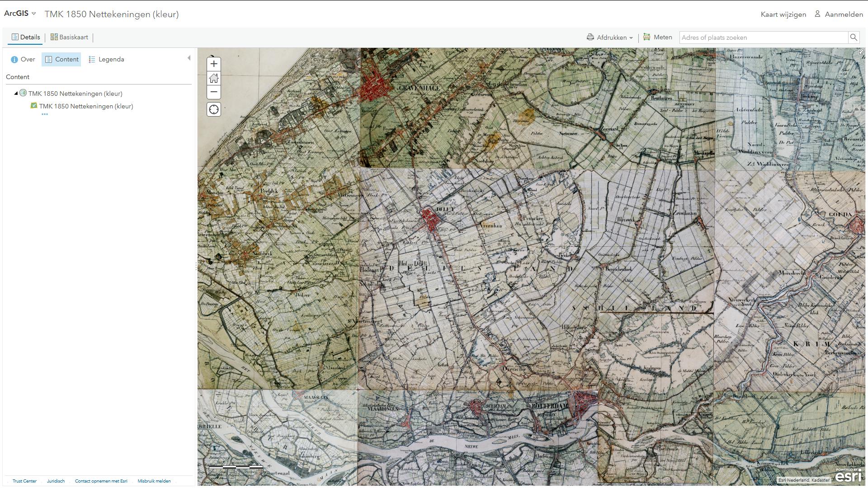This screenshot has height=488, width=868.
Task: Collapse the side panel with the arrow
Action: [189, 58]
